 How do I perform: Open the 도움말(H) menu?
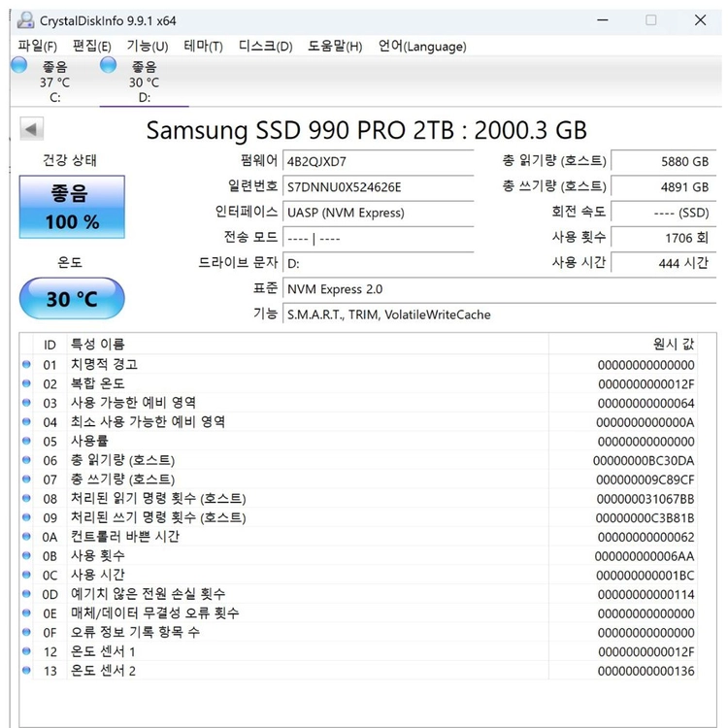click(x=334, y=46)
